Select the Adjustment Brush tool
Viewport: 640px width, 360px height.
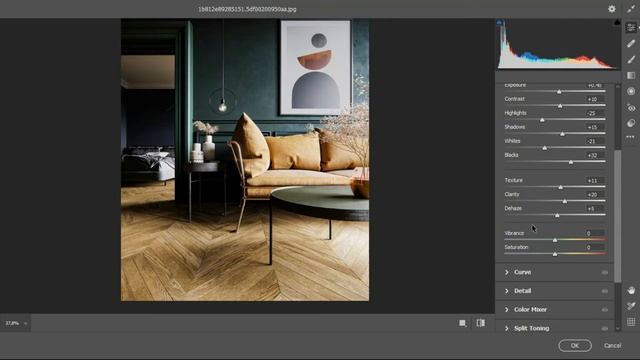[x=631, y=60]
